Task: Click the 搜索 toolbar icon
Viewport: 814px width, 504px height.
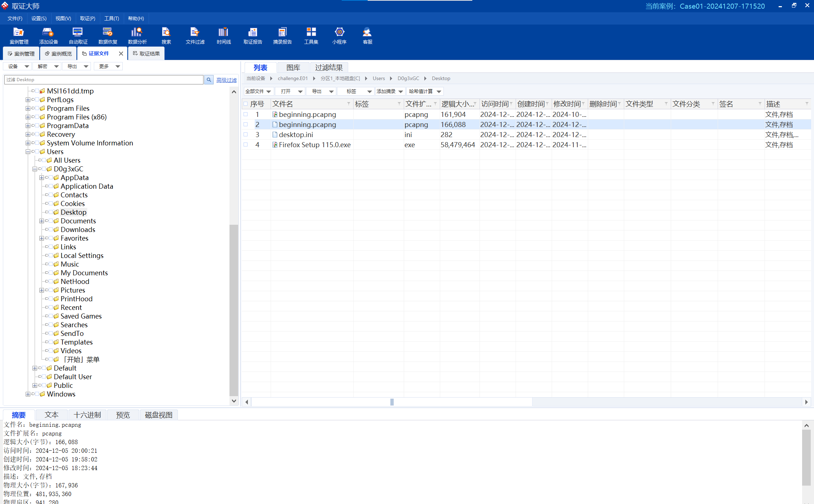Action: coord(166,36)
